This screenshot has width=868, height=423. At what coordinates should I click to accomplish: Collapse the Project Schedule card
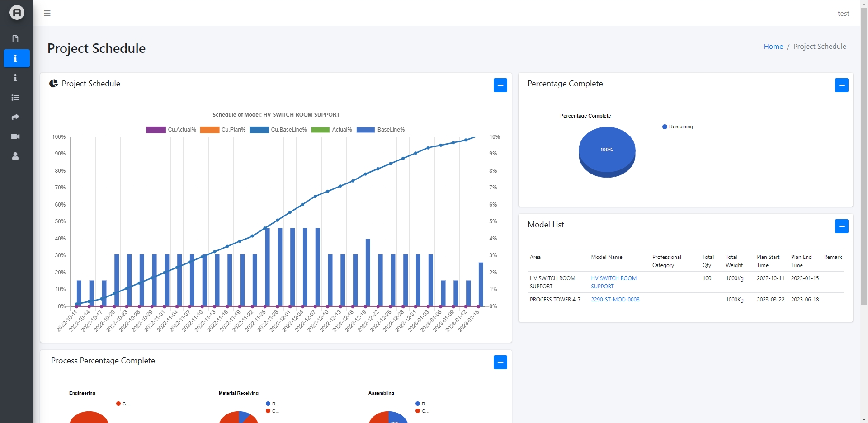[x=500, y=85]
